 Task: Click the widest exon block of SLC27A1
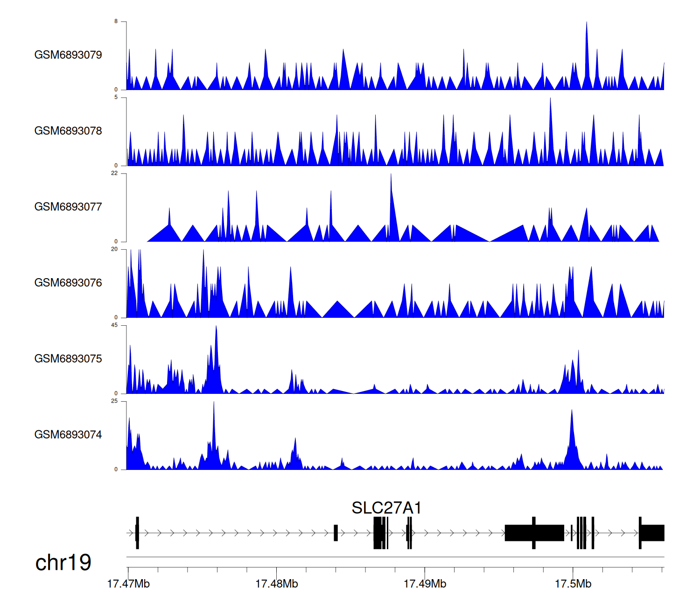click(534, 533)
